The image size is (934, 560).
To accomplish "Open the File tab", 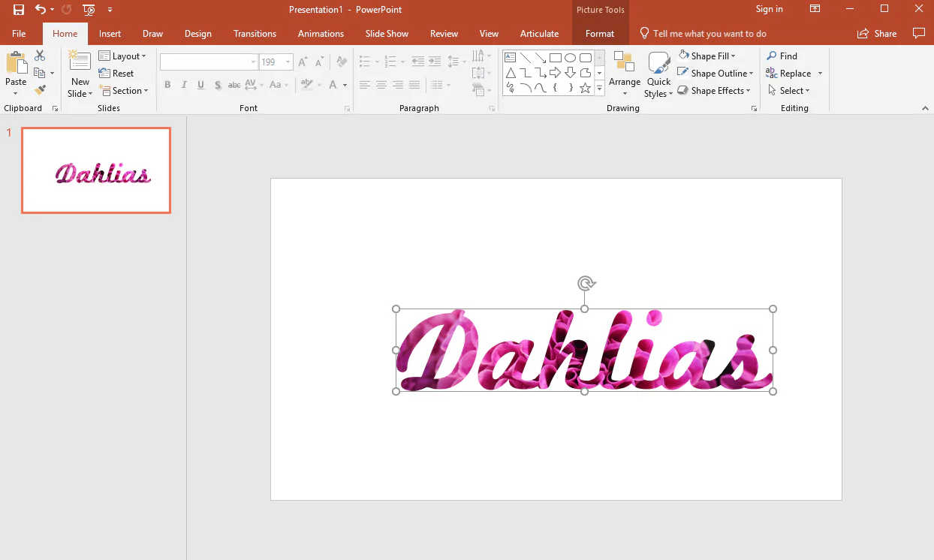I will (x=19, y=34).
